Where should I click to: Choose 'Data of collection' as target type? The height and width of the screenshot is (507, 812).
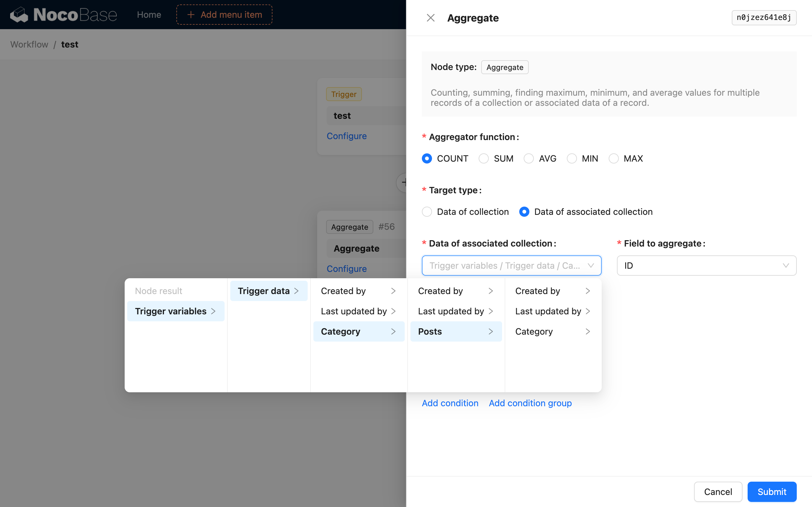(427, 212)
